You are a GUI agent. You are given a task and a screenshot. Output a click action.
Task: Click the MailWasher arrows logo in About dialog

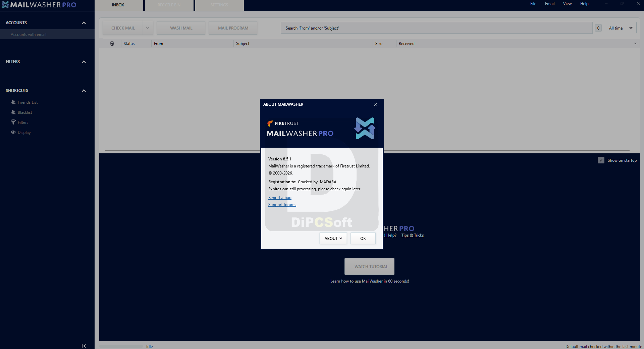click(365, 128)
